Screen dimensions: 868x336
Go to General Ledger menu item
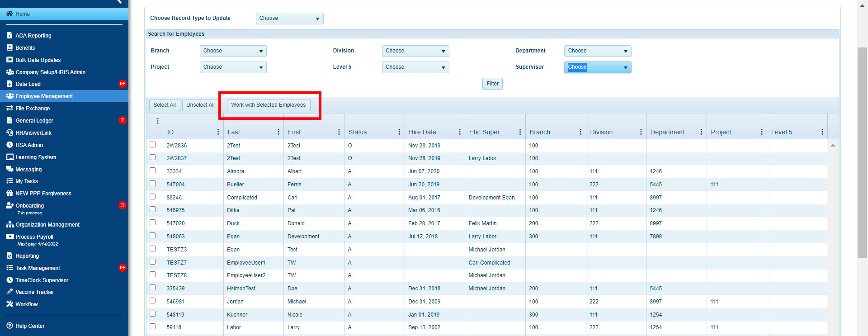tap(64, 120)
